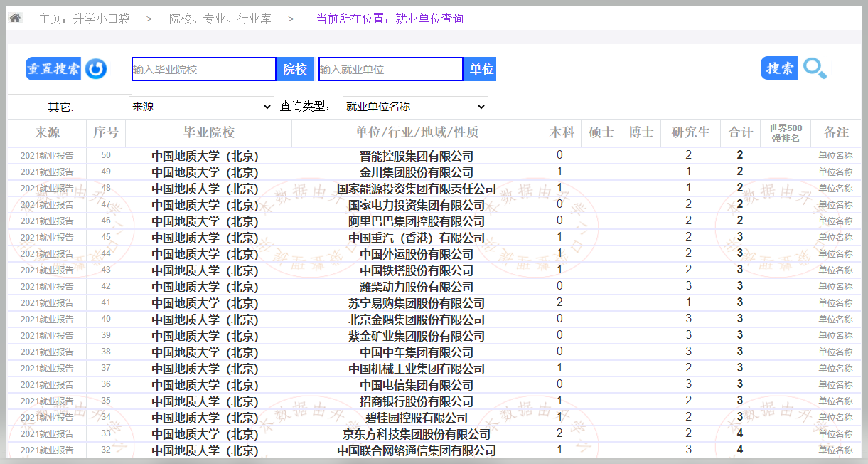Click 2021就业报告 source in row 50
The image size is (868, 464).
pos(47,156)
